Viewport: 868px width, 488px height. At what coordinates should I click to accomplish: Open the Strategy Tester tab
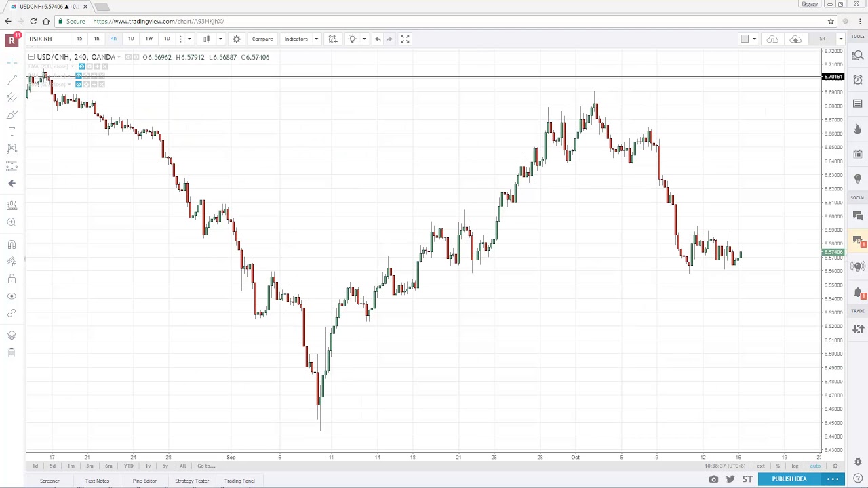[x=192, y=481]
